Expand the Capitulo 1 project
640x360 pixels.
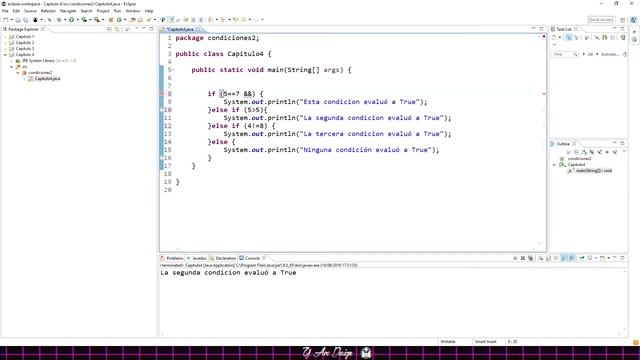5,36
